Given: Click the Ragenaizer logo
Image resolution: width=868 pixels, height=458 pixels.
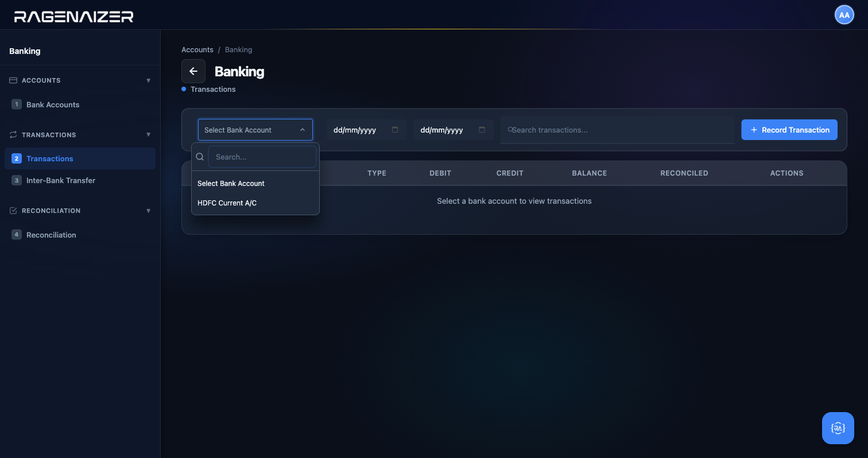Looking at the screenshot, I should pos(74,16).
